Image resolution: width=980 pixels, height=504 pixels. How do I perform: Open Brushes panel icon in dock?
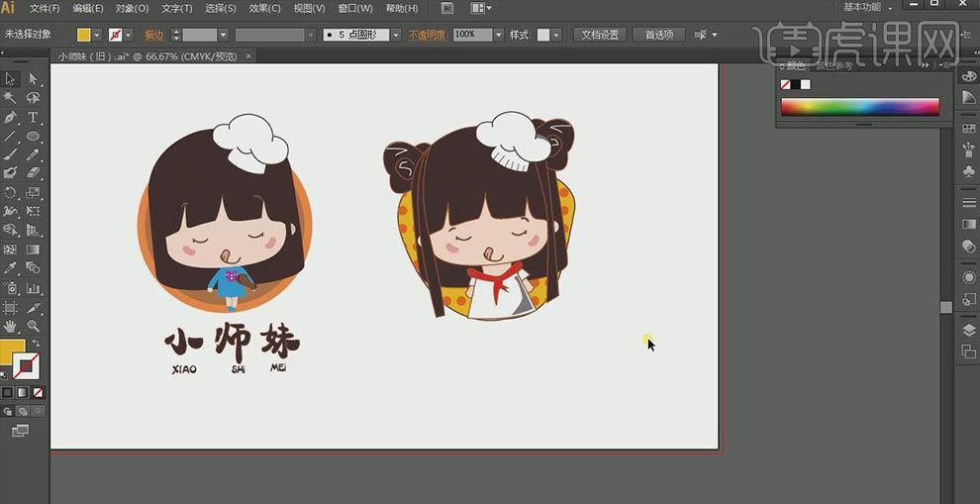967,149
